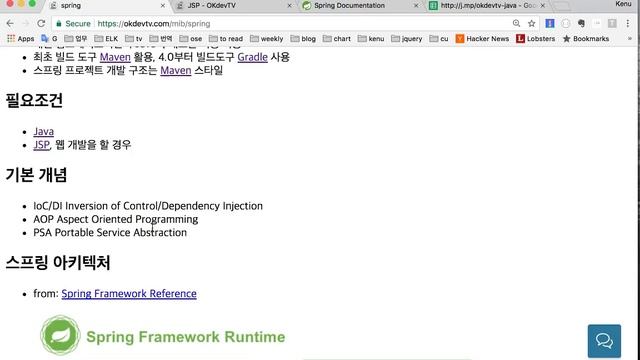The width and height of the screenshot is (640, 360).
Task: Go back with the browser back arrow
Action: pos(10,23)
